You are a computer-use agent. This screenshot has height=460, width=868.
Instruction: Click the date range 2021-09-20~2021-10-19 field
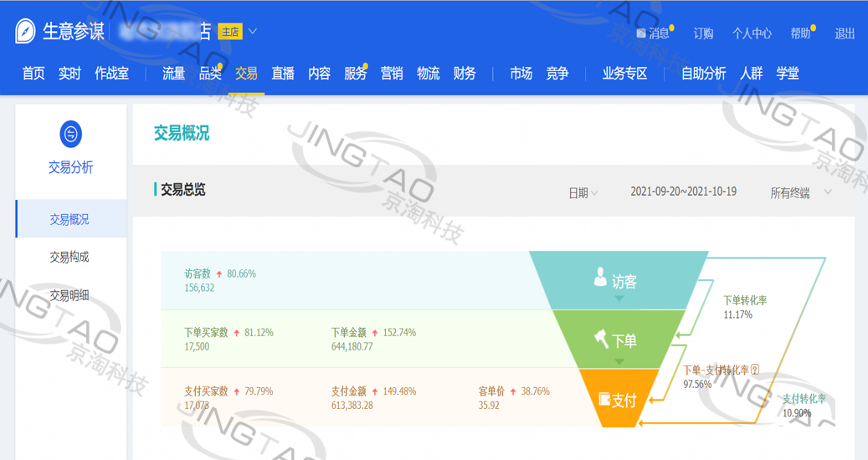pos(683,192)
